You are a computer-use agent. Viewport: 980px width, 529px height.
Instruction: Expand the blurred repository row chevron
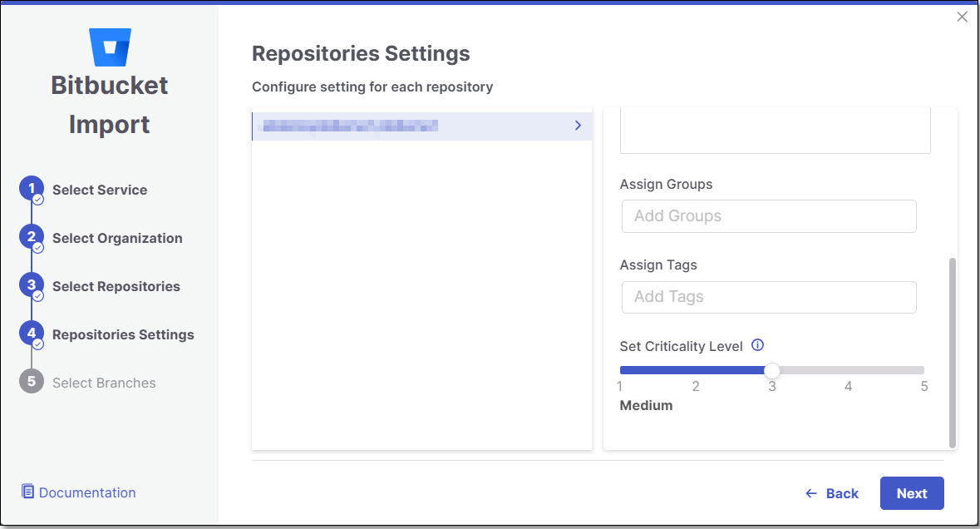point(578,126)
